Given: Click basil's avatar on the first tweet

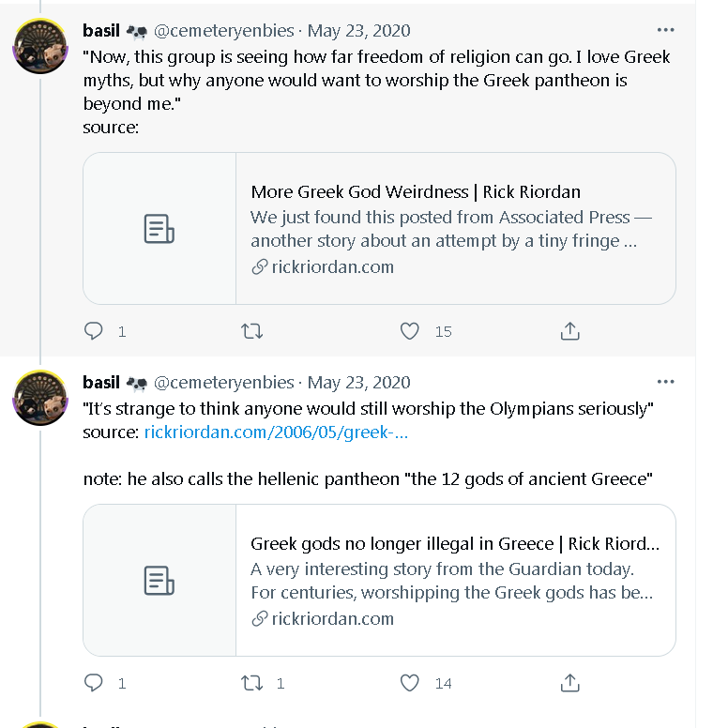Looking at the screenshot, I should coord(39,44).
